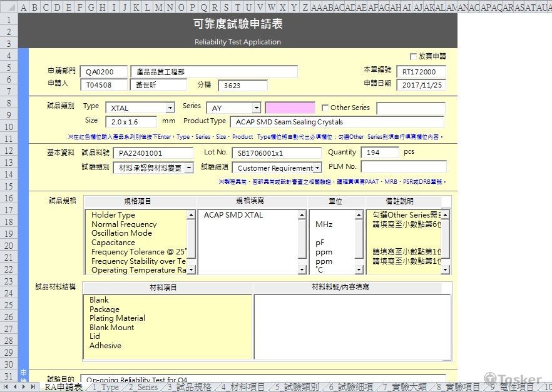Select the RA申請表 sheet tab
Viewport: 552px width, 392px height.
click(63, 386)
